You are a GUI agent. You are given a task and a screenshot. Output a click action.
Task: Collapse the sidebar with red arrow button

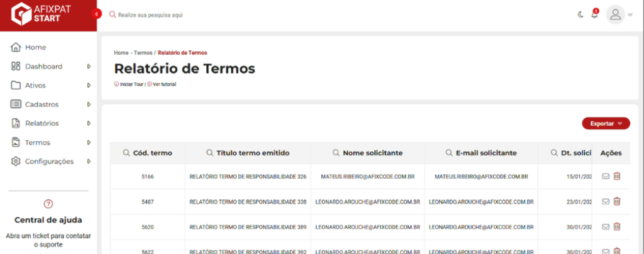(96, 14)
